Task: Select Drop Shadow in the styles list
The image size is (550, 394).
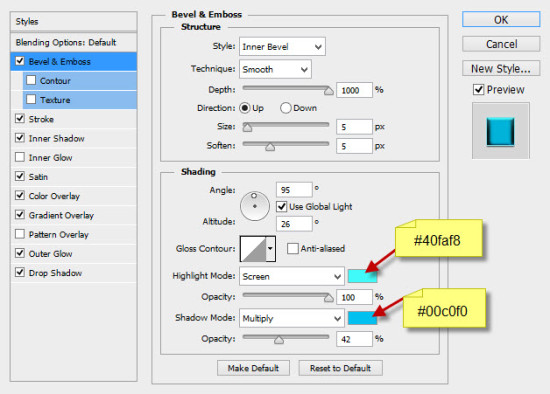Action: (55, 273)
